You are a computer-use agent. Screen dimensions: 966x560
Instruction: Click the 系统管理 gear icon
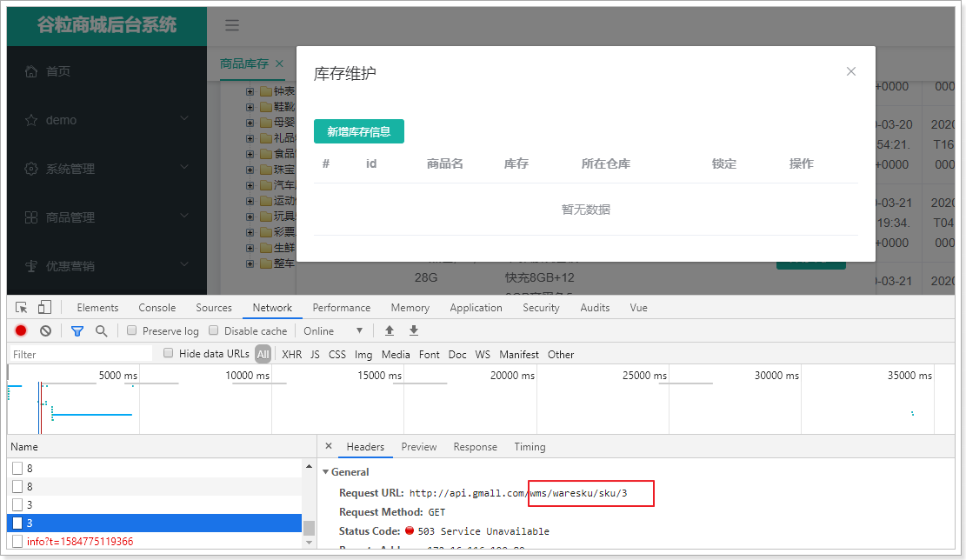(x=30, y=169)
